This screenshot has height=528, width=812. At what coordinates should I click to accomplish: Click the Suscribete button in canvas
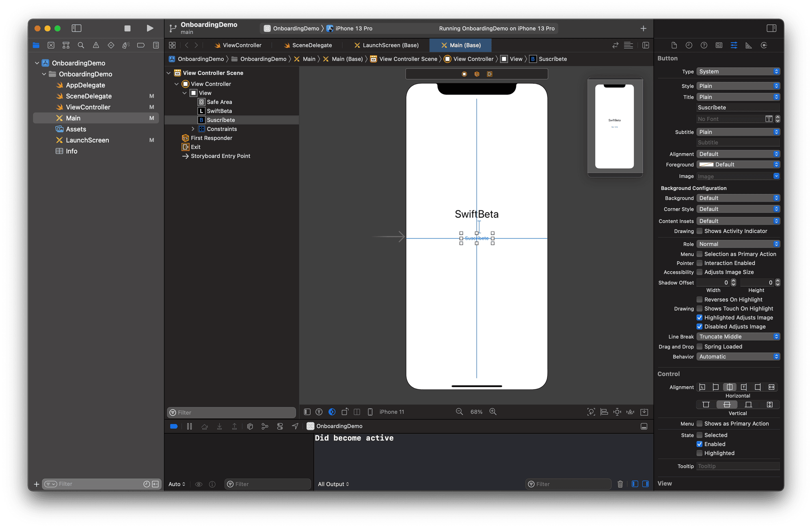tap(477, 238)
